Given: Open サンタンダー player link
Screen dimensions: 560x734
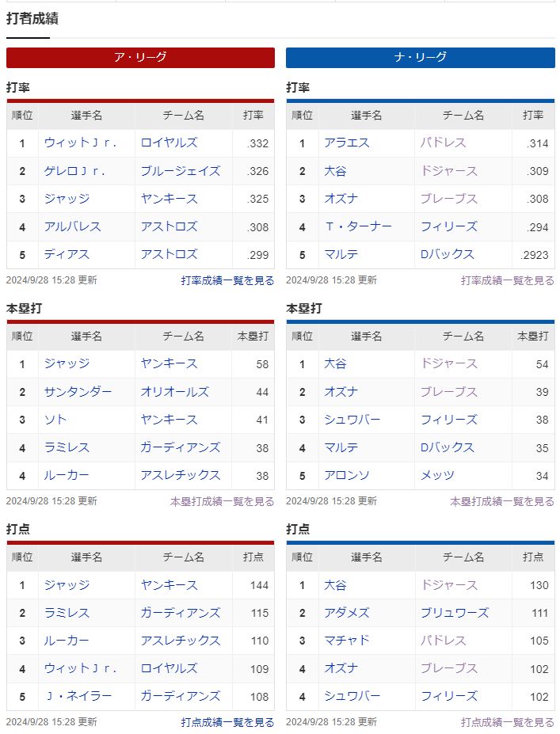Looking at the screenshot, I should 78,392.
